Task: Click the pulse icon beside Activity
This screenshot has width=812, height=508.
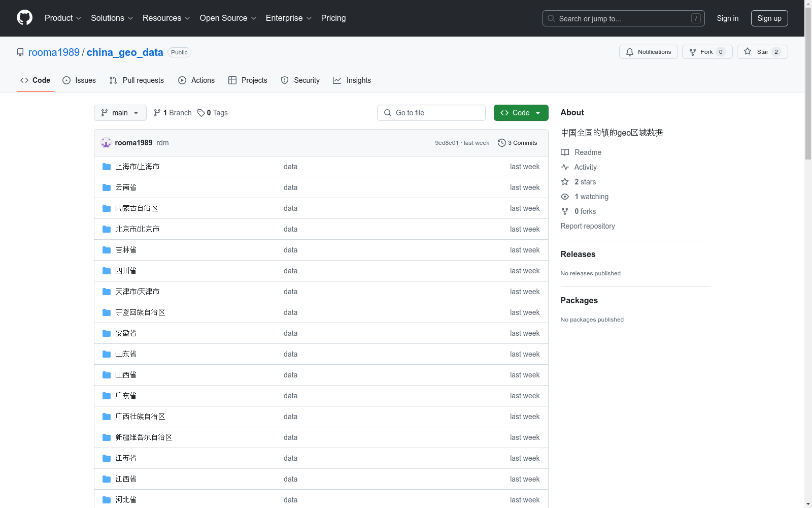Action: point(565,167)
